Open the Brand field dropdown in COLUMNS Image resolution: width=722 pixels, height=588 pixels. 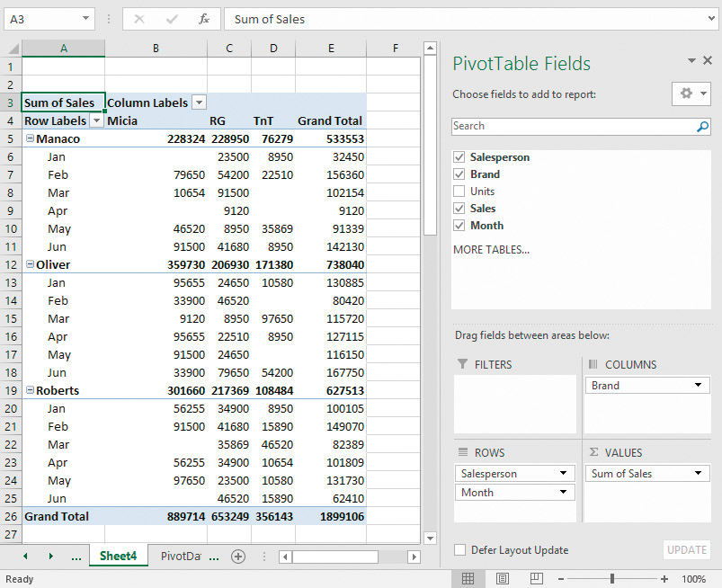click(698, 385)
